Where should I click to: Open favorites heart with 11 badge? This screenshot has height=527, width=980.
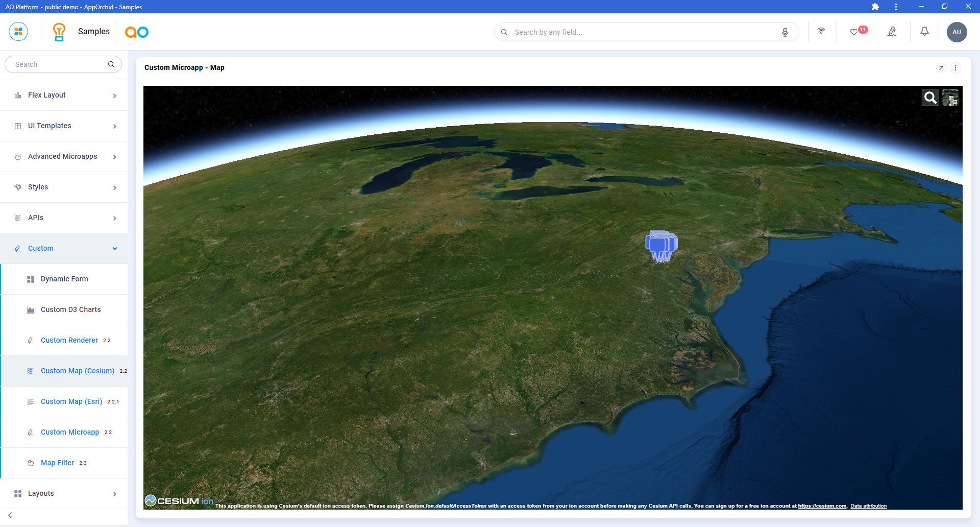(855, 32)
